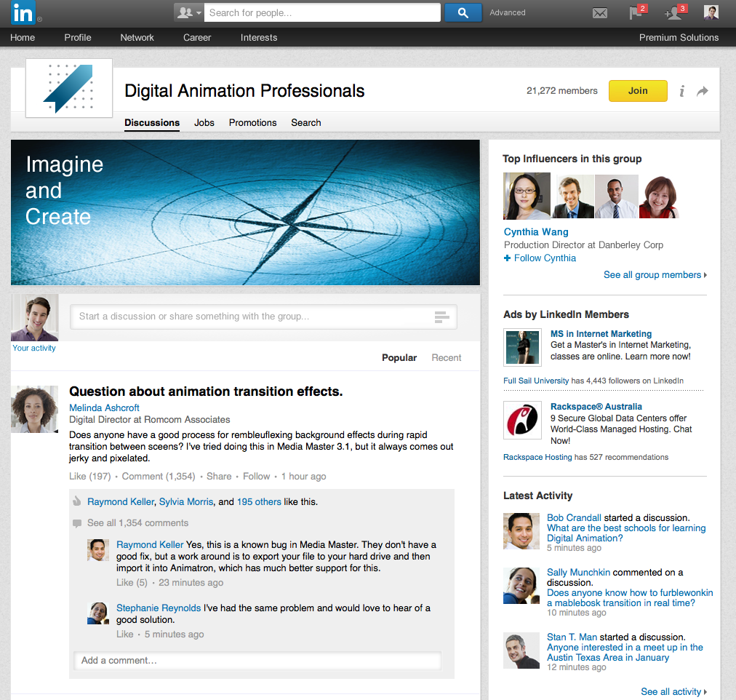This screenshot has height=700, width=736.
Task: Click the group information icon
Action: pyautogui.click(x=682, y=91)
